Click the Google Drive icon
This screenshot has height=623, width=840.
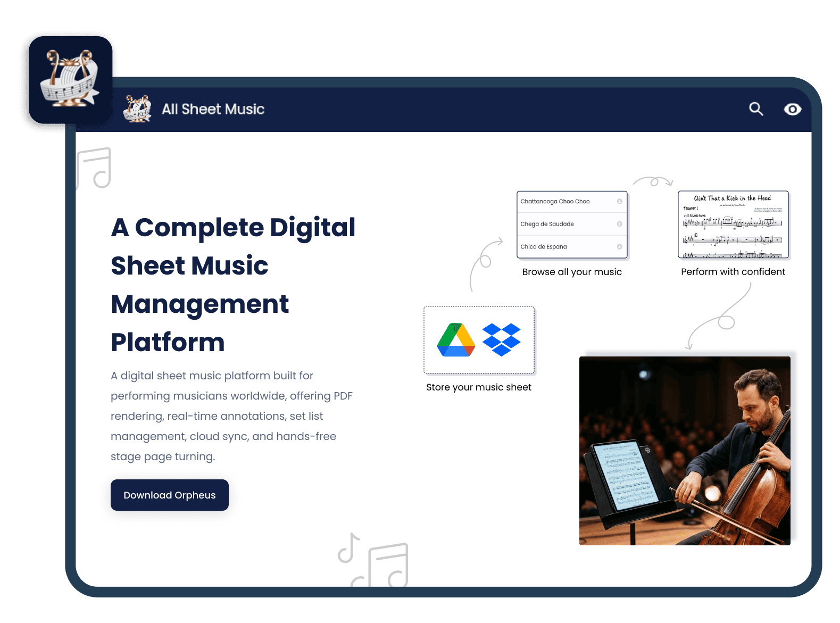point(456,340)
